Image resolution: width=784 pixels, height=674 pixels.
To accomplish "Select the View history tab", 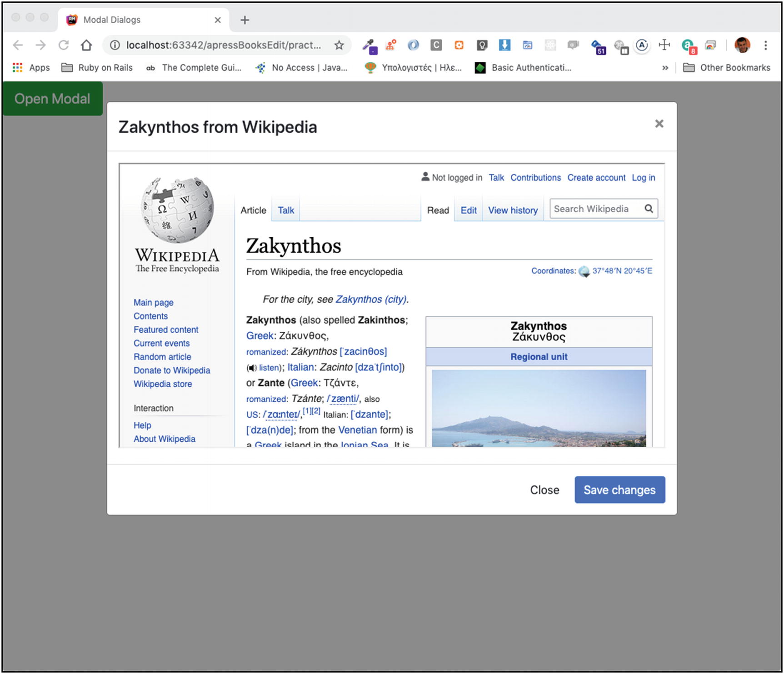I will pyautogui.click(x=513, y=210).
